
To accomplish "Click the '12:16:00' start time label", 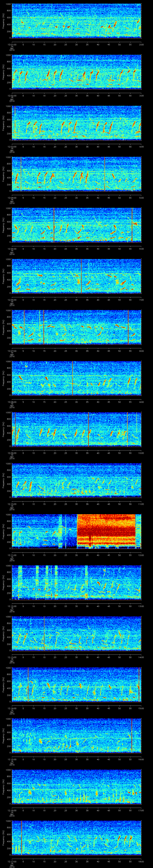I will point(12,810).
